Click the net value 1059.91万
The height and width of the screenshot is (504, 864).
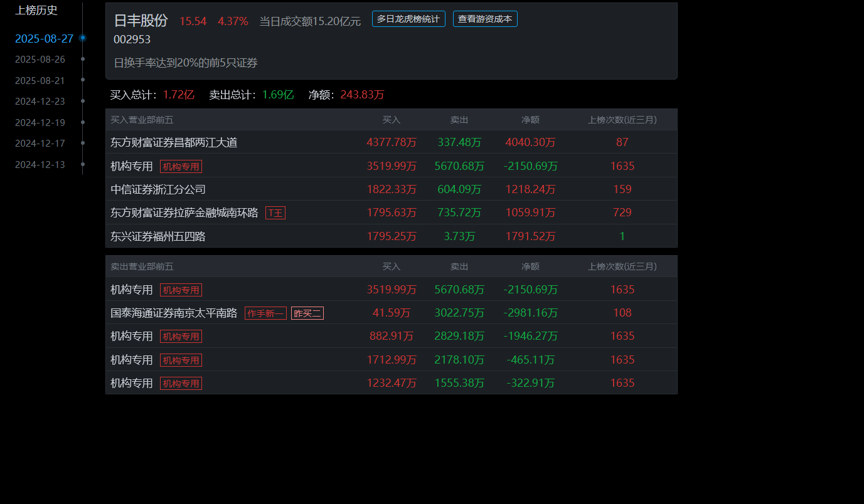530,213
